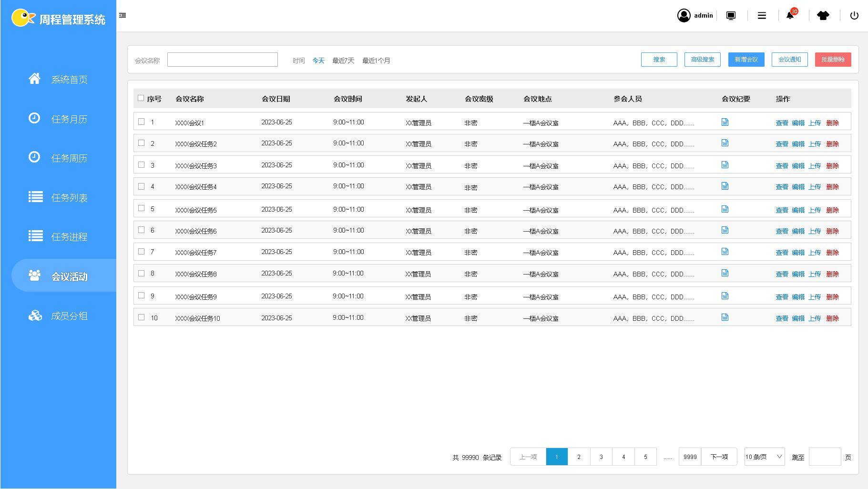The image size is (868, 489).
Task: Open meeting minutes document for row 5
Action: click(x=725, y=209)
